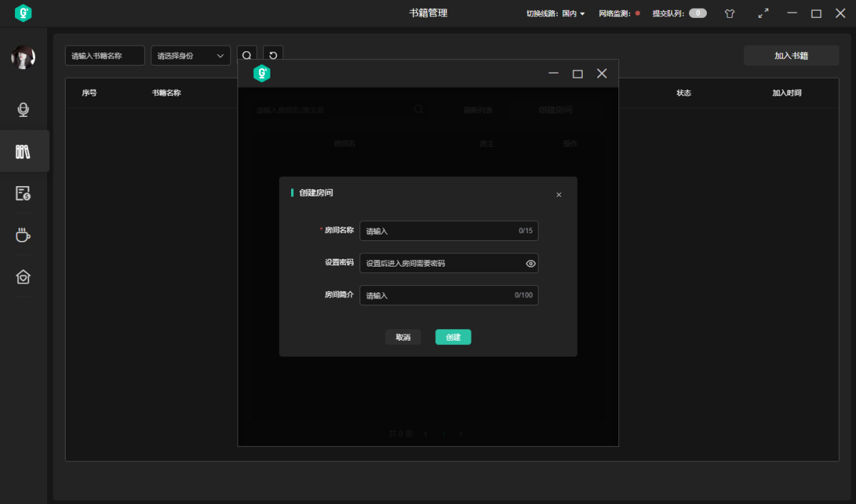Click the 加入书籍 button
The width and height of the screenshot is (856, 504).
(791, 56)
